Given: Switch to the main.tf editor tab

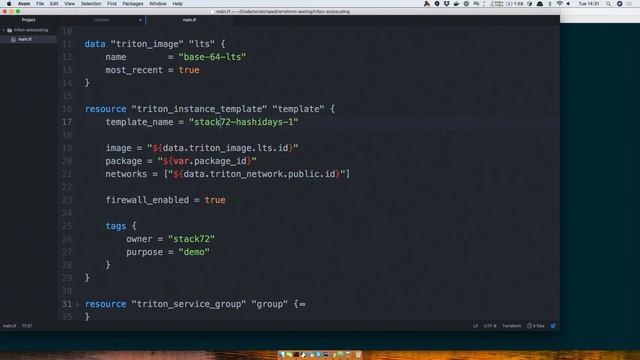Looking at the screenshot, I should pyautogui.click(x=189, y=20).
